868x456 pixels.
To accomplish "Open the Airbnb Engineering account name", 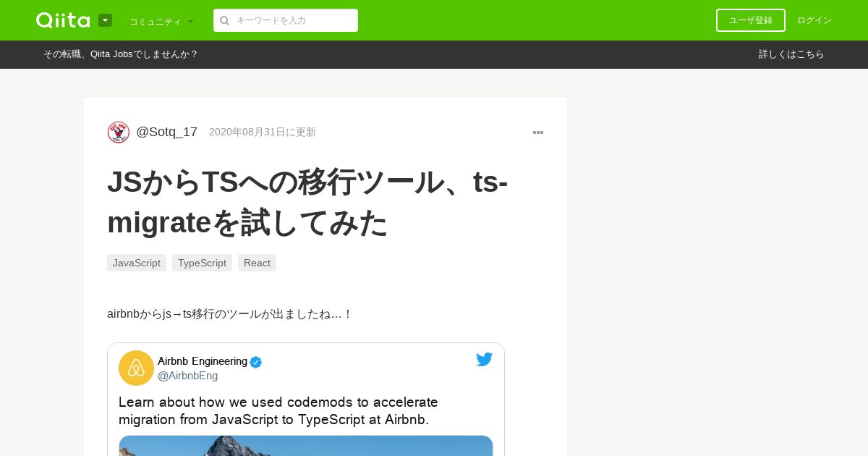I will (203, 361).
